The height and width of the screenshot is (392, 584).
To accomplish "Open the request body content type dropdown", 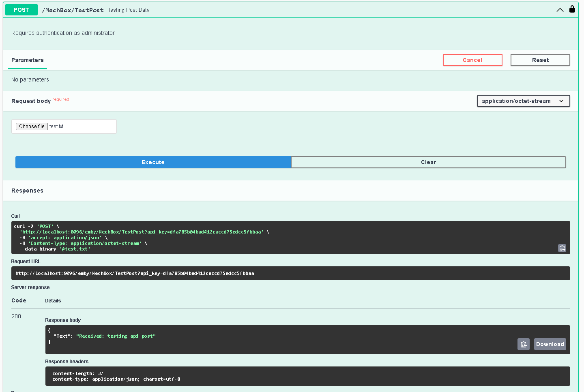I will [x=523, y=101].
